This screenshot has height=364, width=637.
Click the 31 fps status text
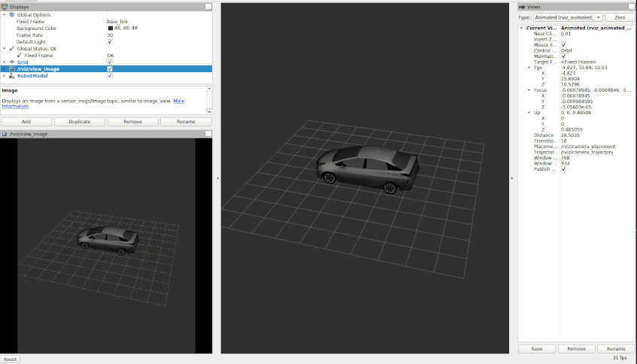tap(620, 358)
